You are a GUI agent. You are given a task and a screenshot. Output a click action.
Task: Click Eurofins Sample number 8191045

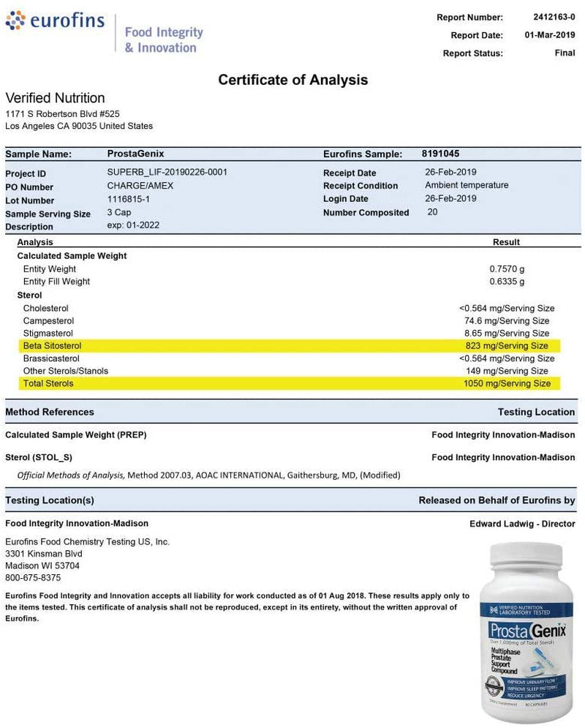pyautogui.click(x=440, y=154)
